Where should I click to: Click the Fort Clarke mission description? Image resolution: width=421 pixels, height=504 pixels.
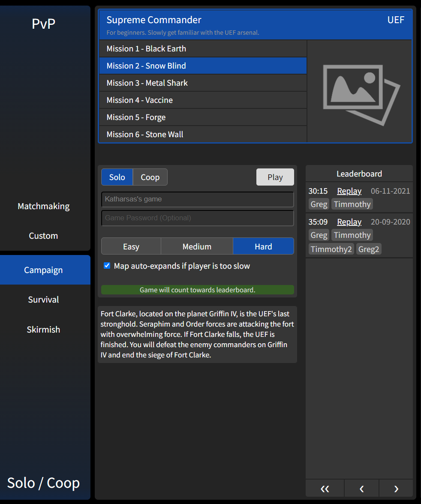click(x=197, y=334)
